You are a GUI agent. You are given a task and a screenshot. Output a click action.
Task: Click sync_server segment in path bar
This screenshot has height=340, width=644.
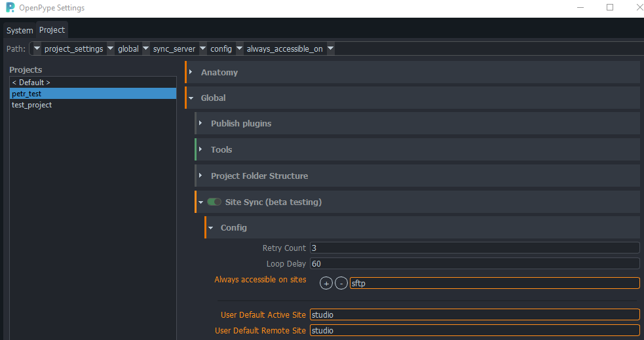point(174,49)
